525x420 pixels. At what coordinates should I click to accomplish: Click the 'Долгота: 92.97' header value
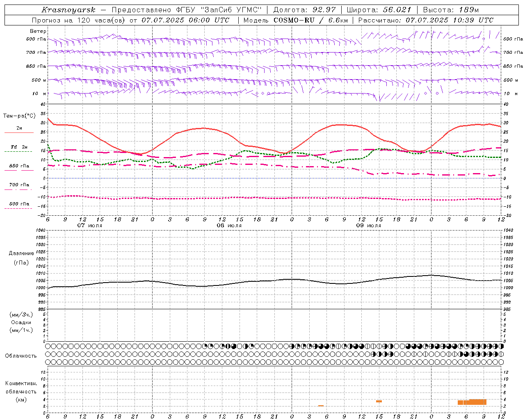tap(304, 10)
